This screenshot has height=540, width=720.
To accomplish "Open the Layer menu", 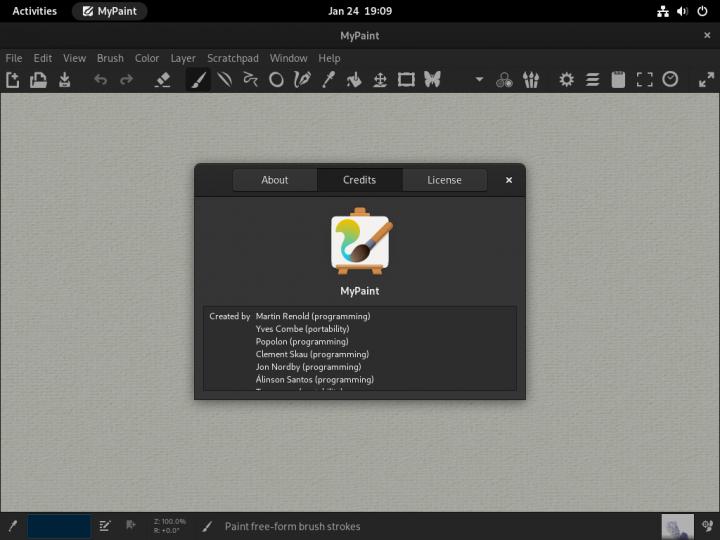I will tap(183, 58).
